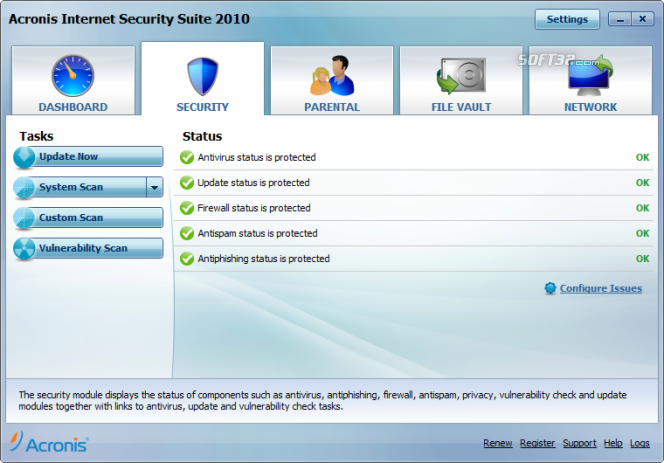Click the Renew link
Screen dimensions: 664x463
coord(498,443)
